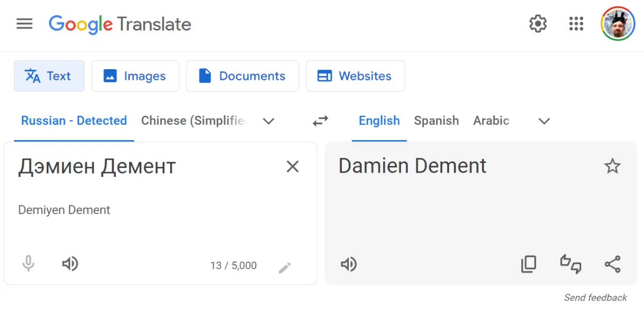Turn on voice input microphone
644x313 pixels.
point(28,264)
